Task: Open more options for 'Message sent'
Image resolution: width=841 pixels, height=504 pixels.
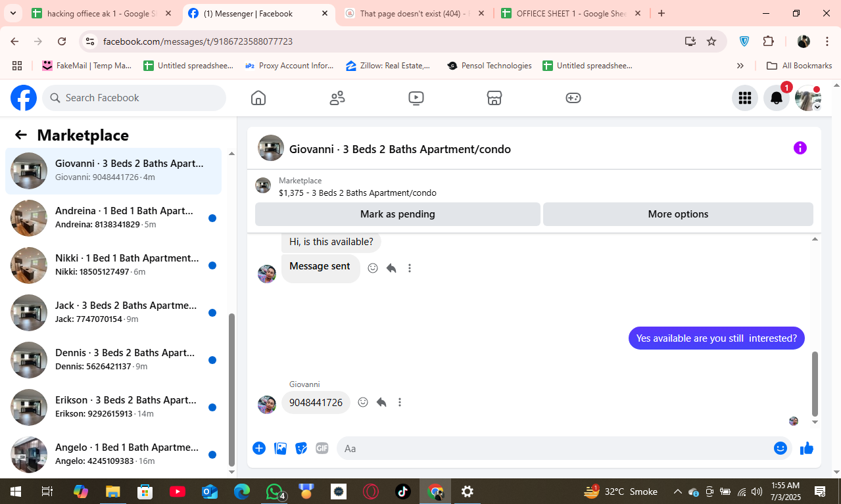Action: pos(410,268)
